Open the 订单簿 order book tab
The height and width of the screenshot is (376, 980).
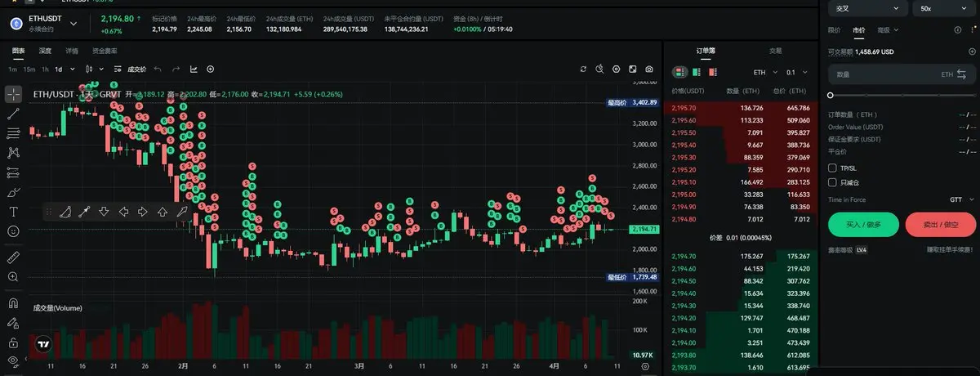[705, 51]
